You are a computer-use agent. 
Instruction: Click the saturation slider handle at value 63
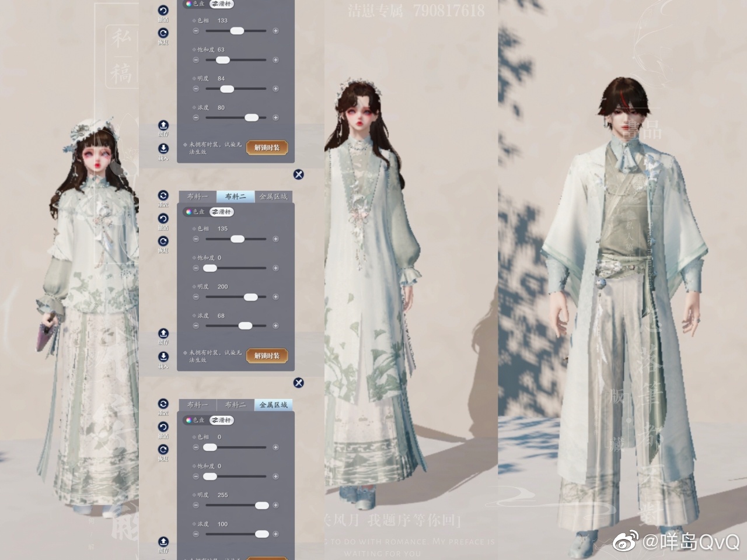click(222, 60)
